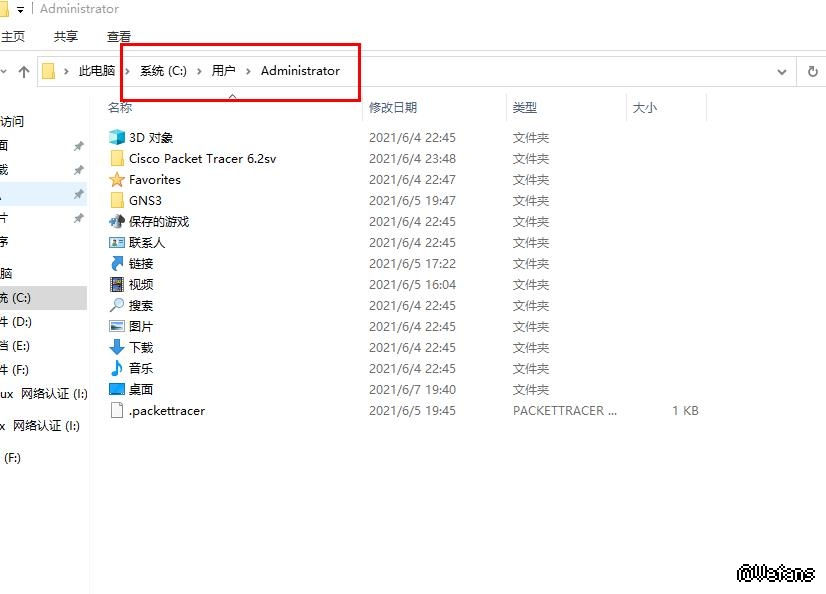Image resolution: width=826 pixels, height=594 pixels.
Task: Sort by the 修改日期 column header
Action: [x=393, y=107]
